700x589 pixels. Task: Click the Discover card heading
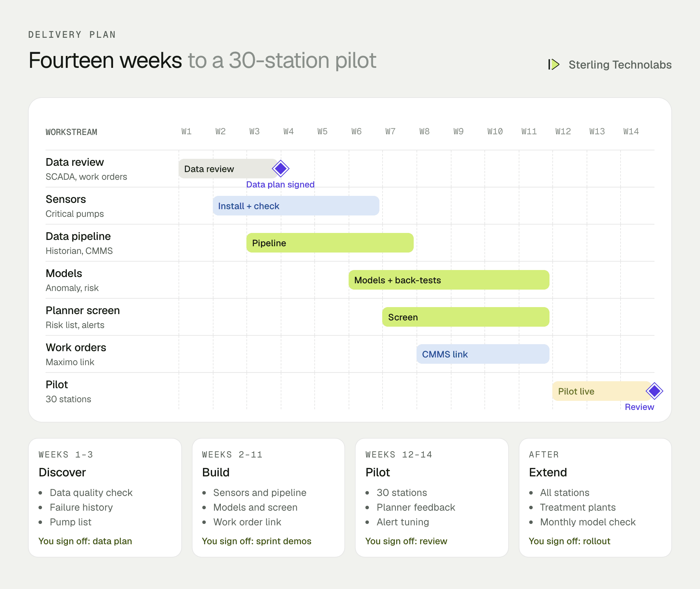pos(62,472)
